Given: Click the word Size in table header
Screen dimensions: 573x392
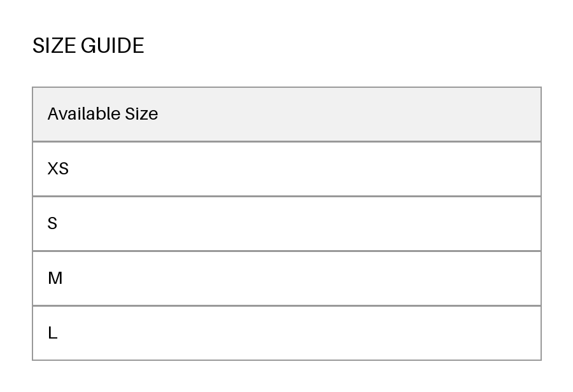Looking at the screenshot, I should coord(141,114).
